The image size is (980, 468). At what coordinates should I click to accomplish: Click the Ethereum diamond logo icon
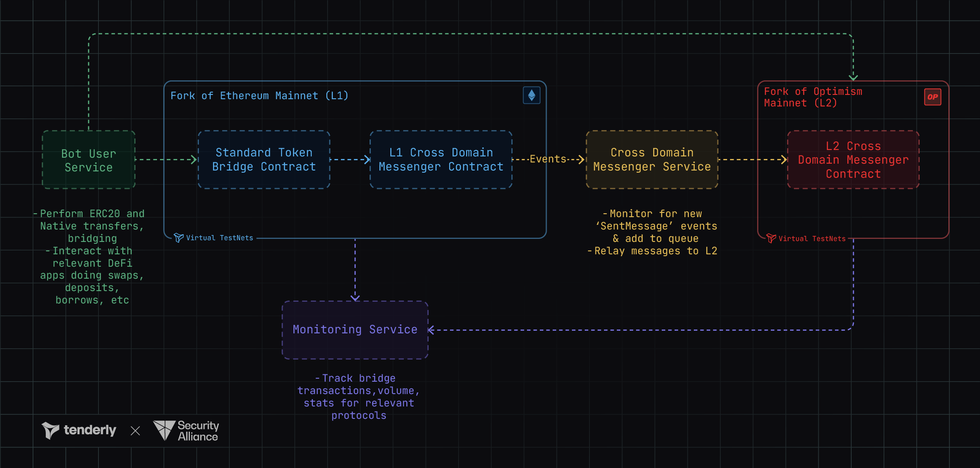pos(531,95)
